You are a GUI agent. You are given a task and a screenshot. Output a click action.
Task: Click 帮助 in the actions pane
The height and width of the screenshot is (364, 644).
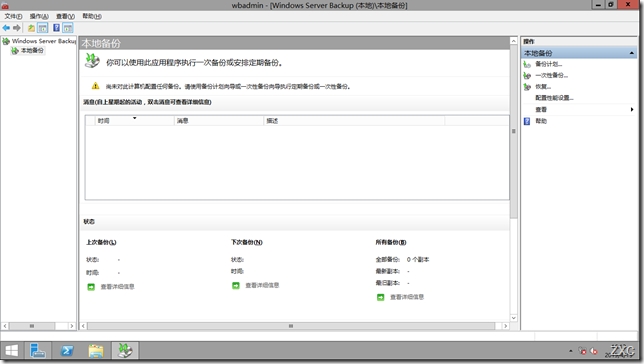point(541,121)
